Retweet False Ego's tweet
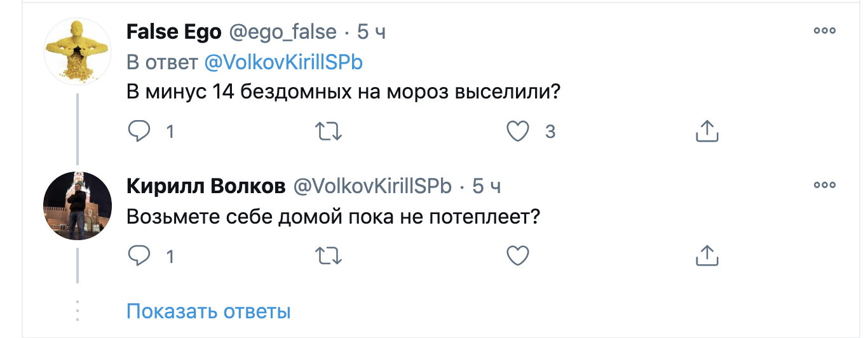868x338 pixels. (329, 132)
